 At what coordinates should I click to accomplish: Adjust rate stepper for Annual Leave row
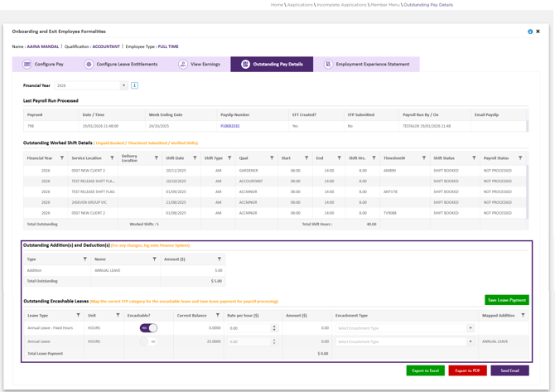click(274, 341)
